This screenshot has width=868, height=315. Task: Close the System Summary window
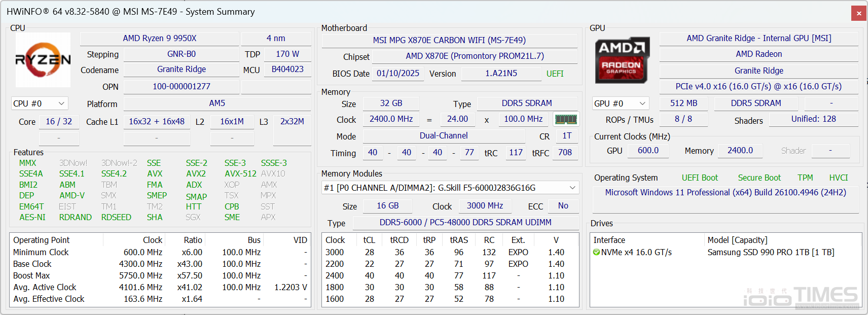click(859, 13)
